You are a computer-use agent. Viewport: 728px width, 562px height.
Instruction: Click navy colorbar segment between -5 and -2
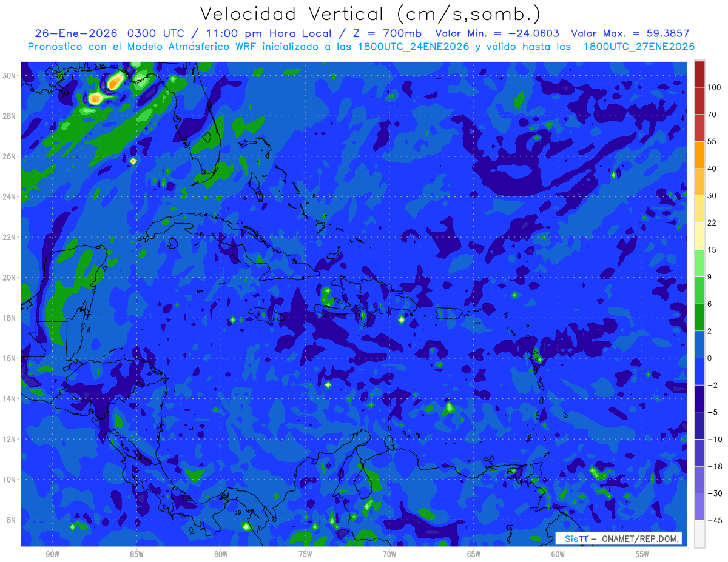point(699,398)
